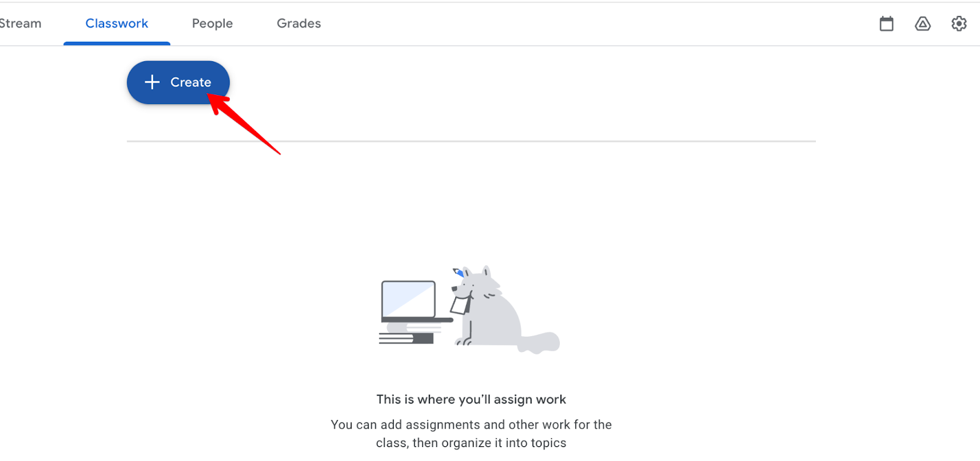Open class settings gear icon
This screenshot has width=980, height=461.
pos(959,24)
